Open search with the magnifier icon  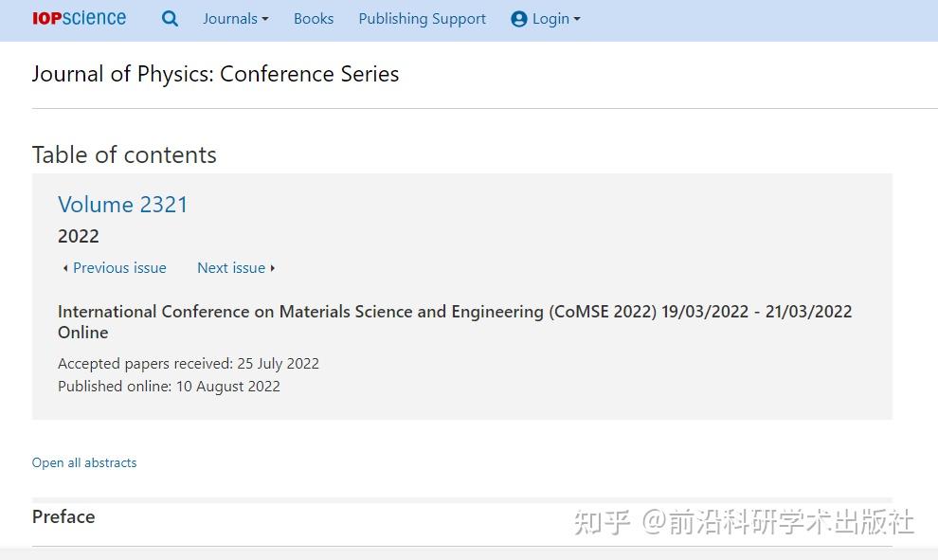click(170, 18)
